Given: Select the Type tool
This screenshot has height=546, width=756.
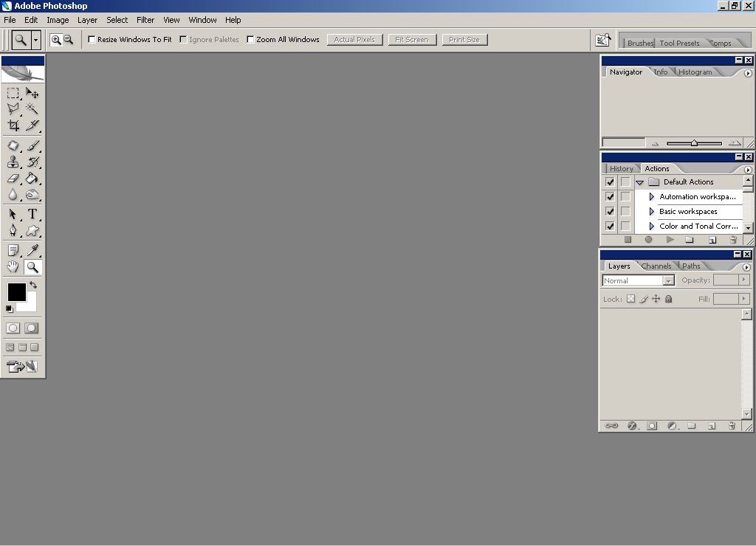Looking at the screenshot, I should (x=32, y=214).
